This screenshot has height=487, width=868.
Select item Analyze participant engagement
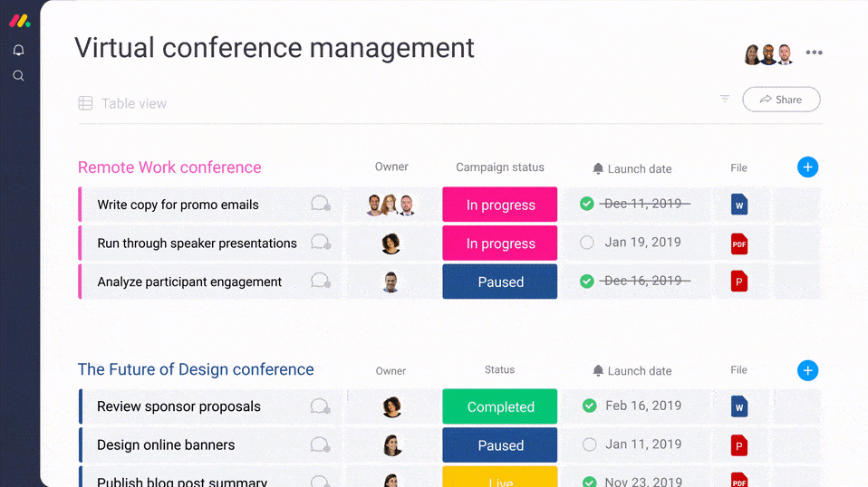click(189, 282)
